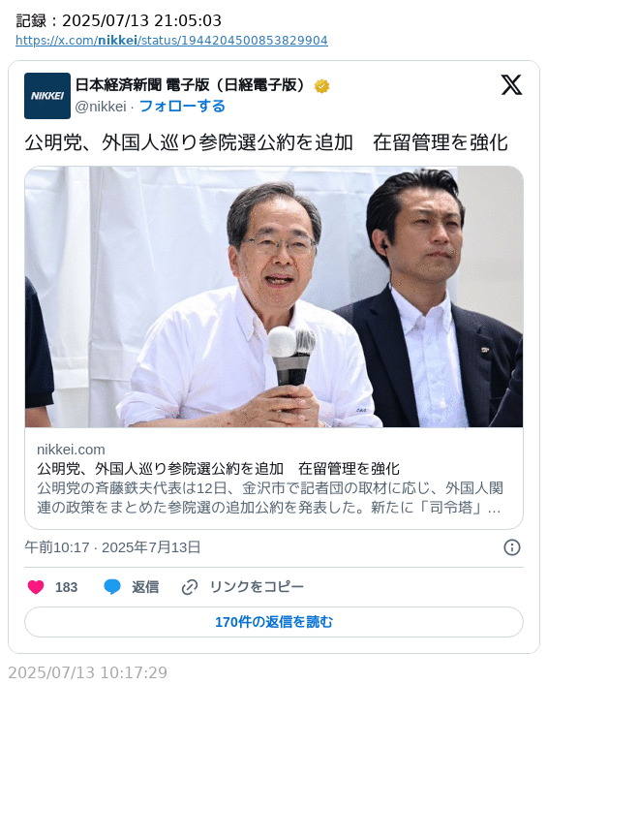Click the gold verified badge
The width and height of the screenshot is (639, 840).
point(321,85)
